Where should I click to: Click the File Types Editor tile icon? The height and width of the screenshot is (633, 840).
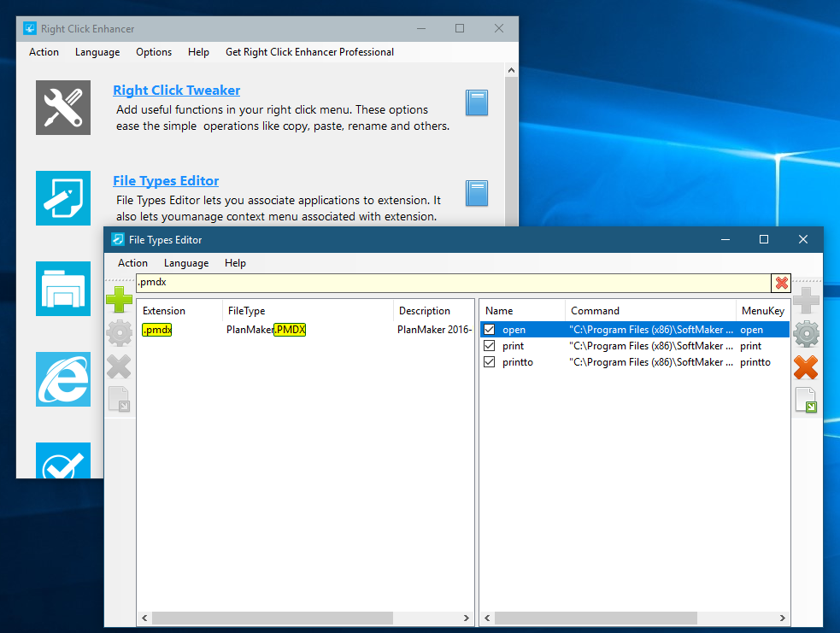[63, 198]
